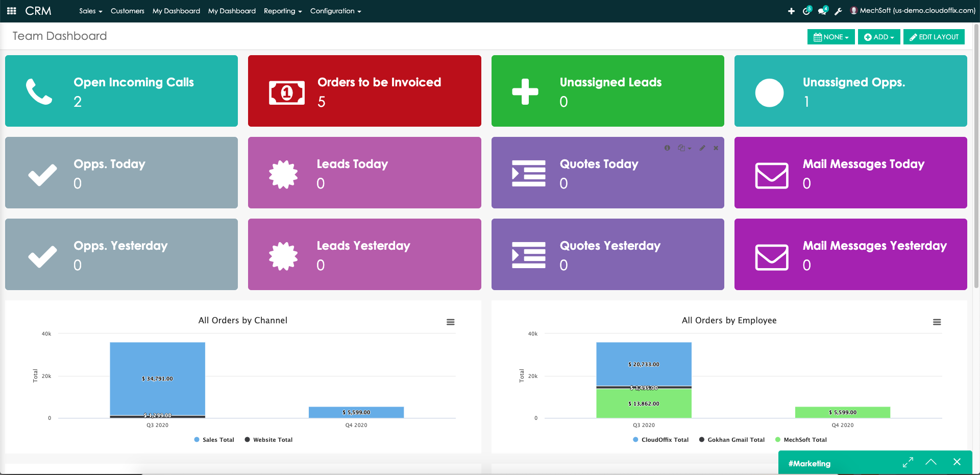Open the Unassigned Leads card title
Image resolution: width=980 pixels, height=475 pixels.
pyautogui.click(x=610, y=82)
